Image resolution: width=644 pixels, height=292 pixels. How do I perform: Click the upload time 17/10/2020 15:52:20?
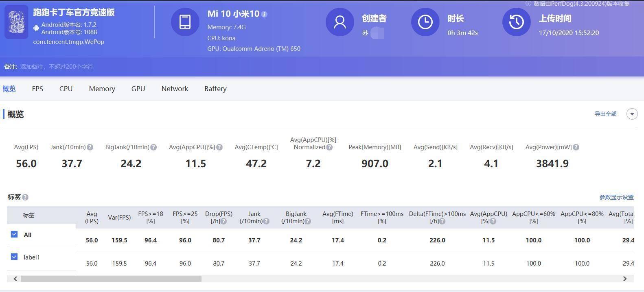(x=569, y=33)
